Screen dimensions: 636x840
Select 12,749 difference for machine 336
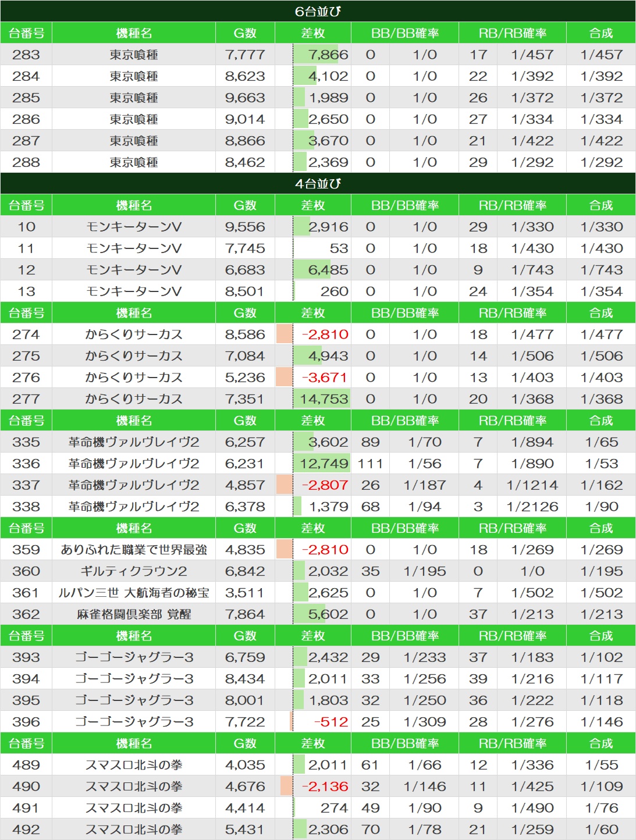(x=325, y=464)
